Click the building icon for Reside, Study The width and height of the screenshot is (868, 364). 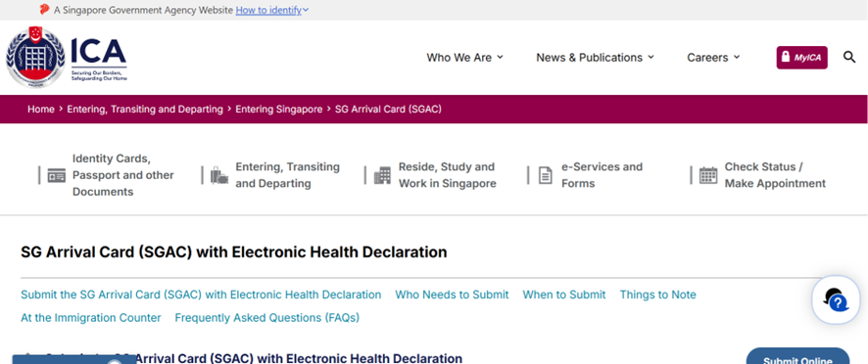(x=382, y=175)
